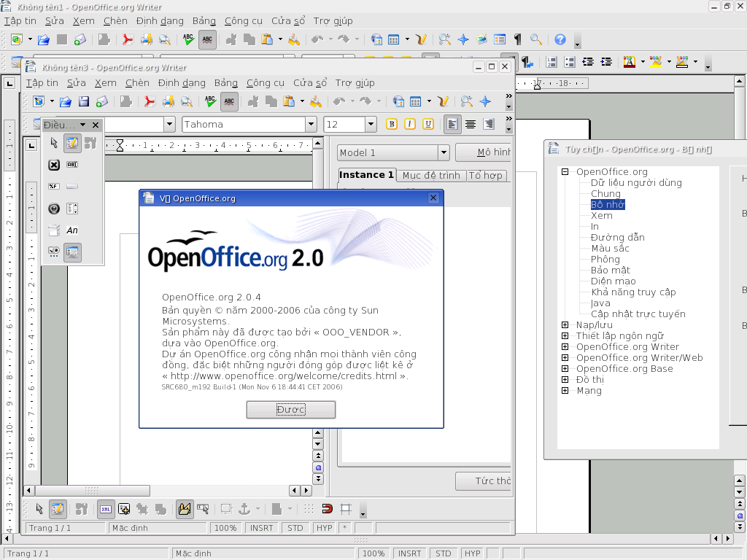This screenshot has width=747, height=560.
Task: Select the Check Box control in the form controls palette
Action: pyautogui.click(x=54, y=165)
